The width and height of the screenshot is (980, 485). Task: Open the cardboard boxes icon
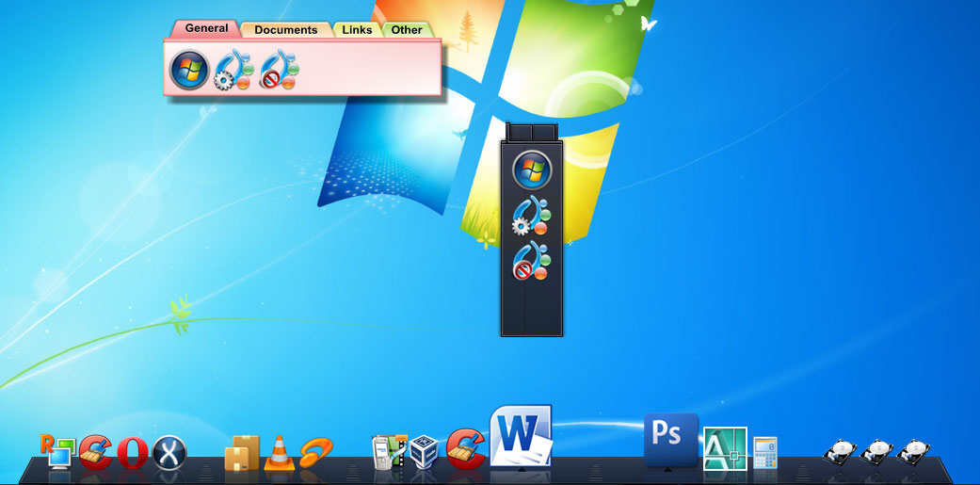point(243,452)
